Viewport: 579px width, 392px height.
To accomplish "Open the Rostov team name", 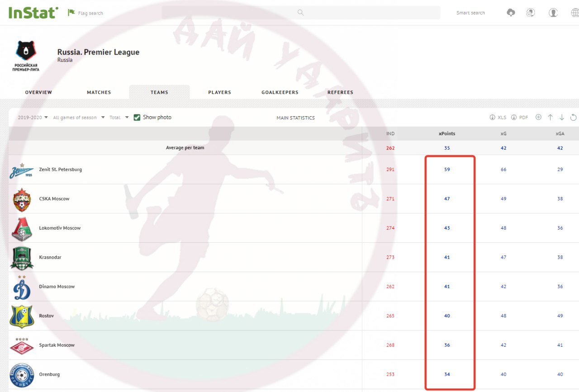I will point(47,316).
